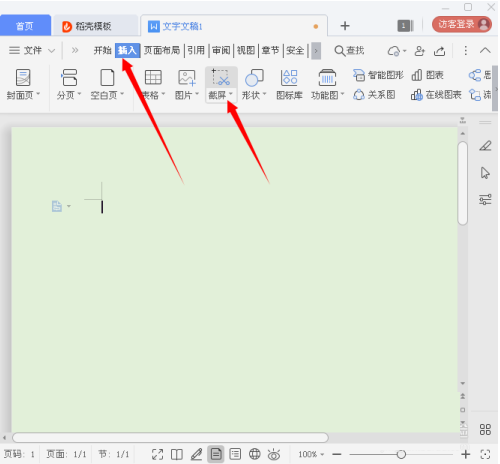Click the paste options icon in document
Image resolution: width=500 pixels, height=464 pixels.
pos(57,206)
